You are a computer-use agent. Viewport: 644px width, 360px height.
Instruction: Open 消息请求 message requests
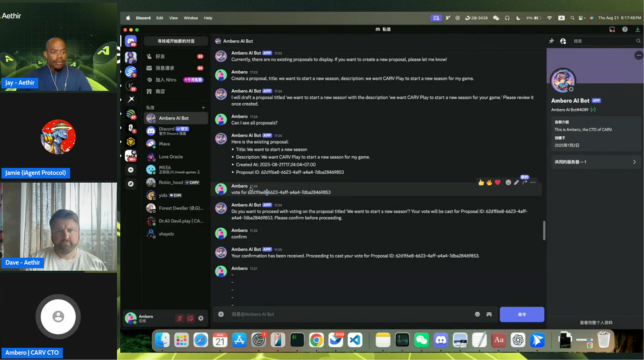[176, 68]
